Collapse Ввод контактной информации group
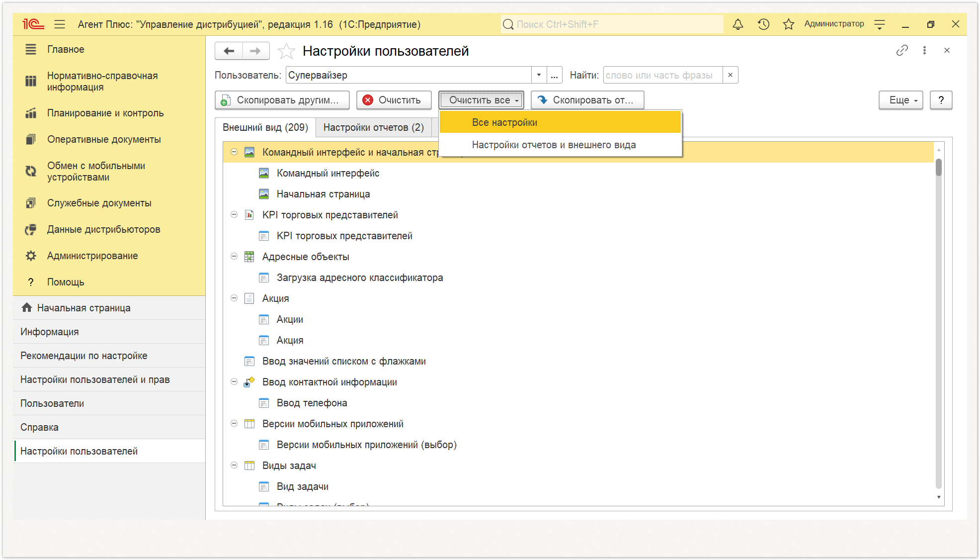 pos(234,381)
